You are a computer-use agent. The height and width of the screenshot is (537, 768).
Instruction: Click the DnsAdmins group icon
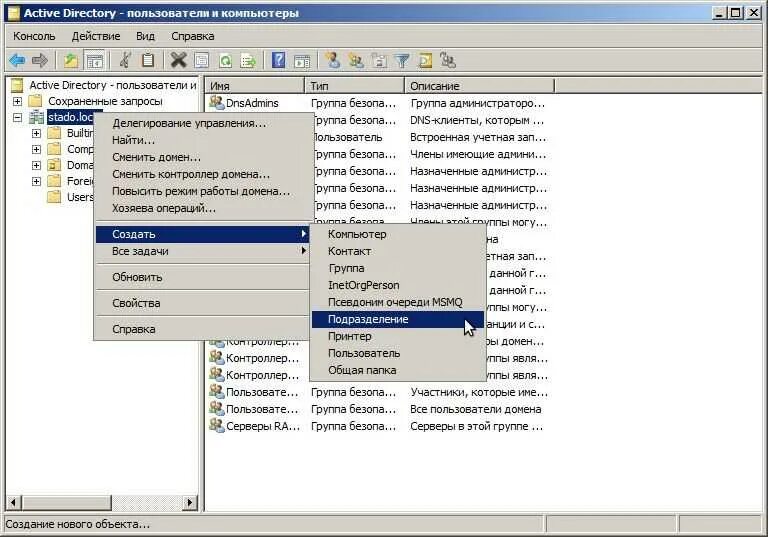pyautogui.click(x=216, y=102)
